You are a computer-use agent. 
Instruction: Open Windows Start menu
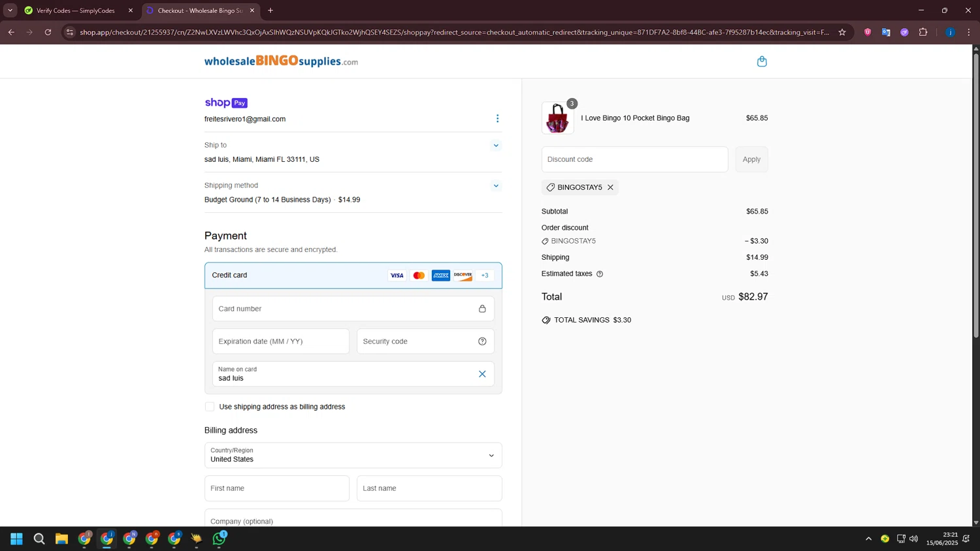pyautogui.click(x=17, y=539)
